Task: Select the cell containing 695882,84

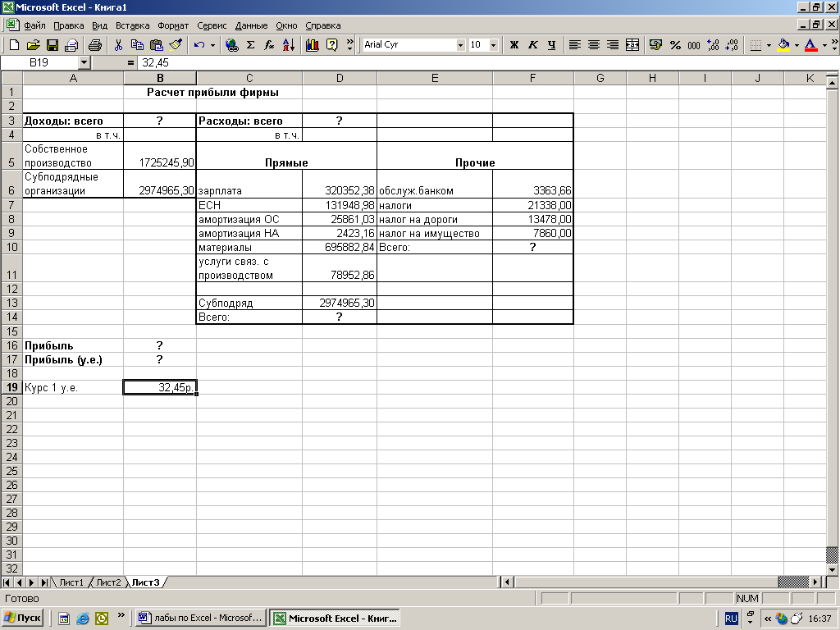Action: [340, 247]
